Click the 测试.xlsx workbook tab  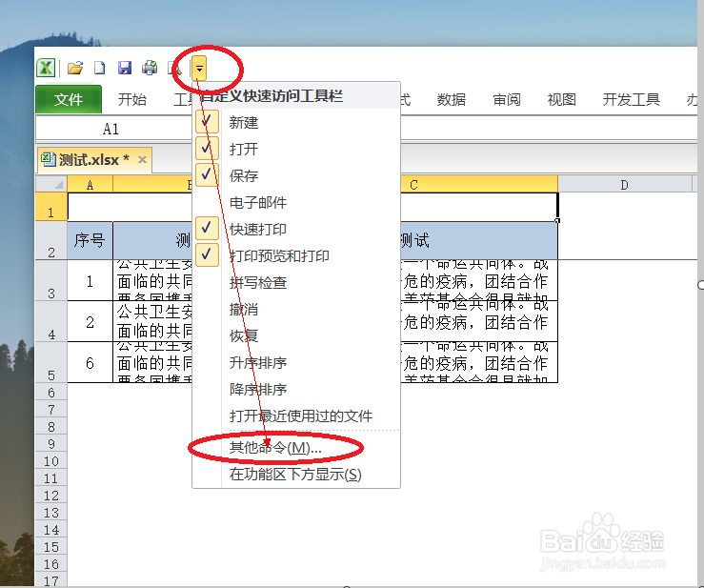[x=94, y=159]
